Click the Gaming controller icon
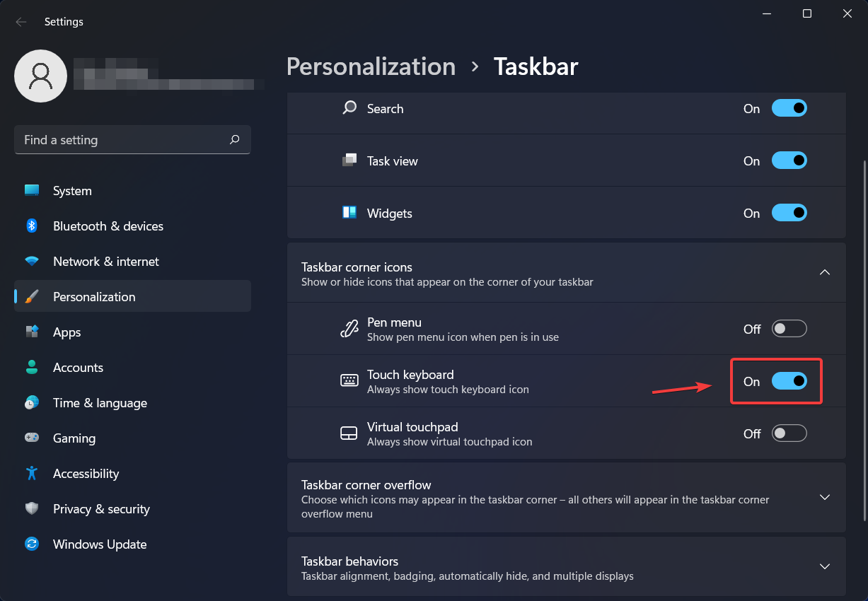868x601 pixels. point(32,438)
